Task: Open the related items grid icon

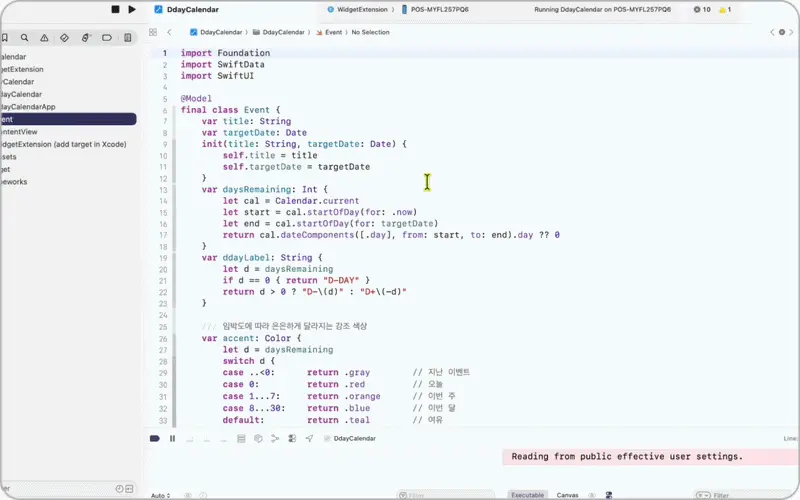Action: (153, 32)
